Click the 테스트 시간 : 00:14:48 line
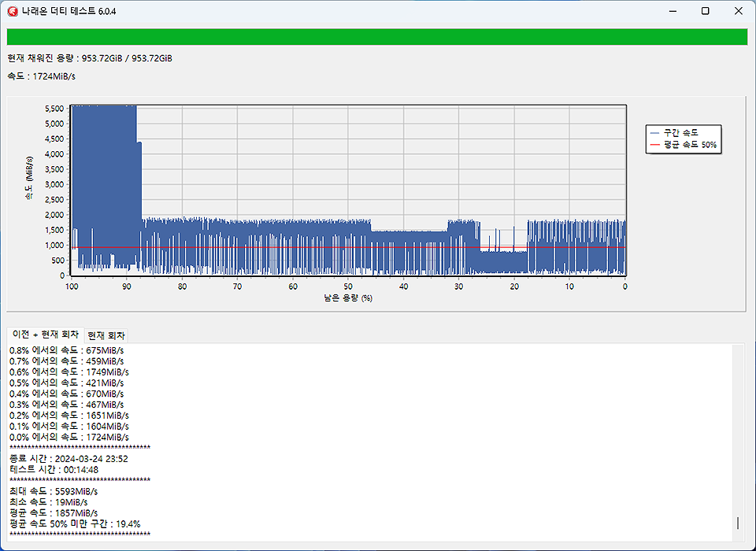 coord(54,469)
